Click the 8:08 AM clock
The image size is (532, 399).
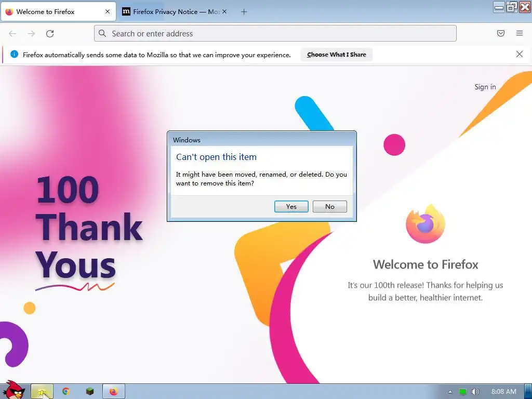click(503, 392)
